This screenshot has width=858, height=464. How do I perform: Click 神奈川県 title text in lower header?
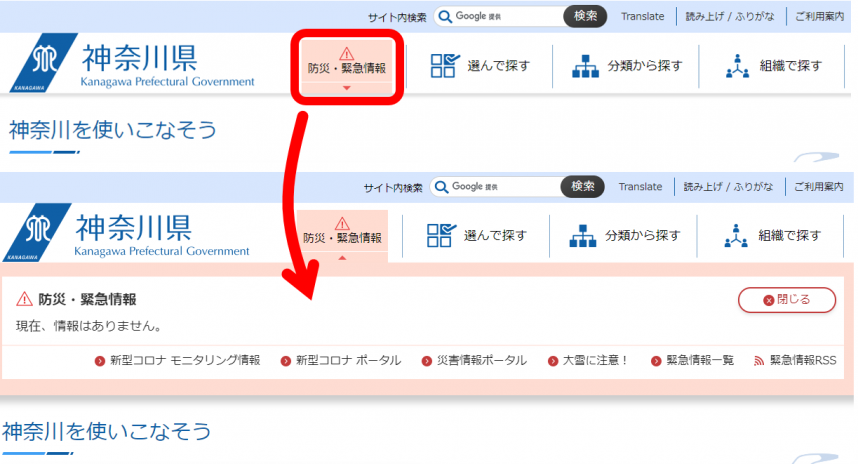(134, 228)
